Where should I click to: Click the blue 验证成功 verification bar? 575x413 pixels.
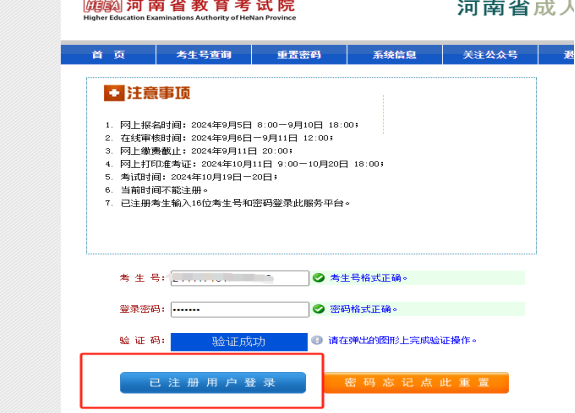239,342
